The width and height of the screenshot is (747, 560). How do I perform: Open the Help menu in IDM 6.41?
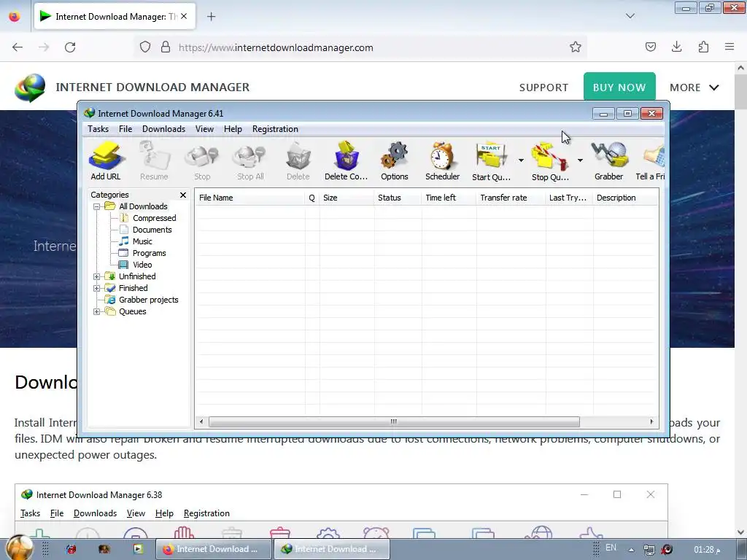click(233, 129)
